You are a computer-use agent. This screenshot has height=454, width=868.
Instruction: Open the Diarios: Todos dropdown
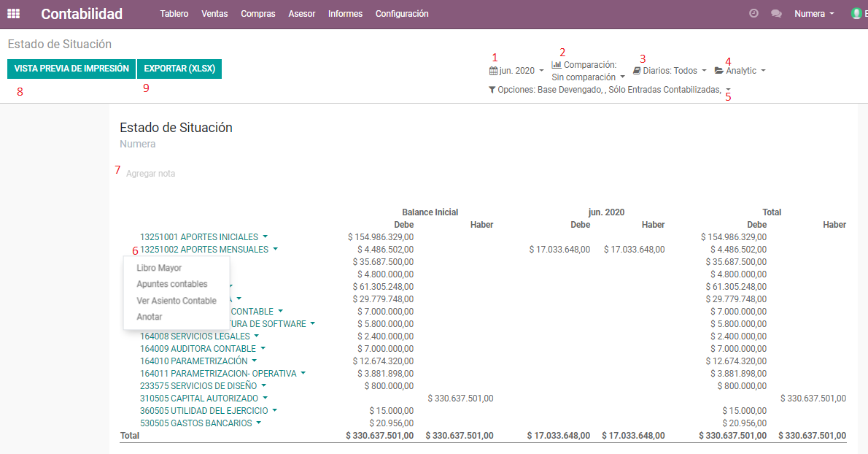coord(670,71)
